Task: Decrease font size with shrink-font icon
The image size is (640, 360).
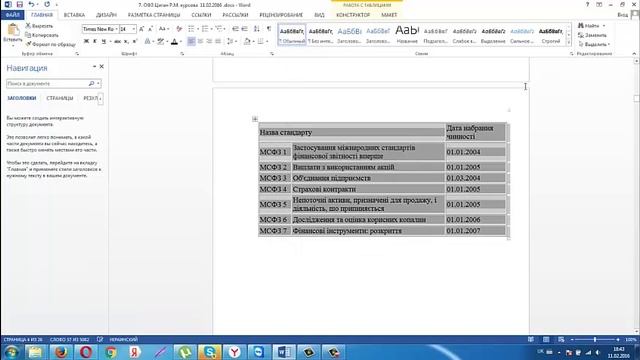Action: [151, 29]
